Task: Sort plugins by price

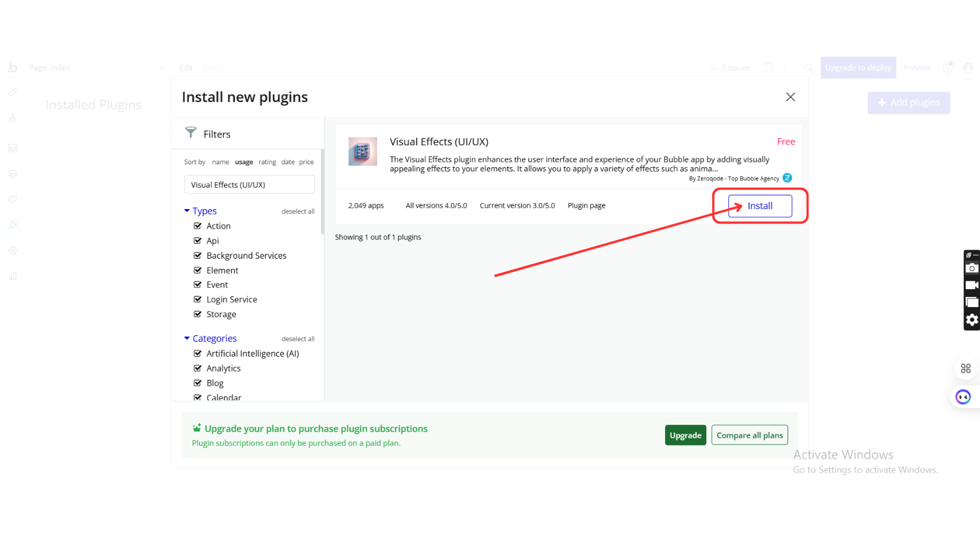Action: [307, 162]
